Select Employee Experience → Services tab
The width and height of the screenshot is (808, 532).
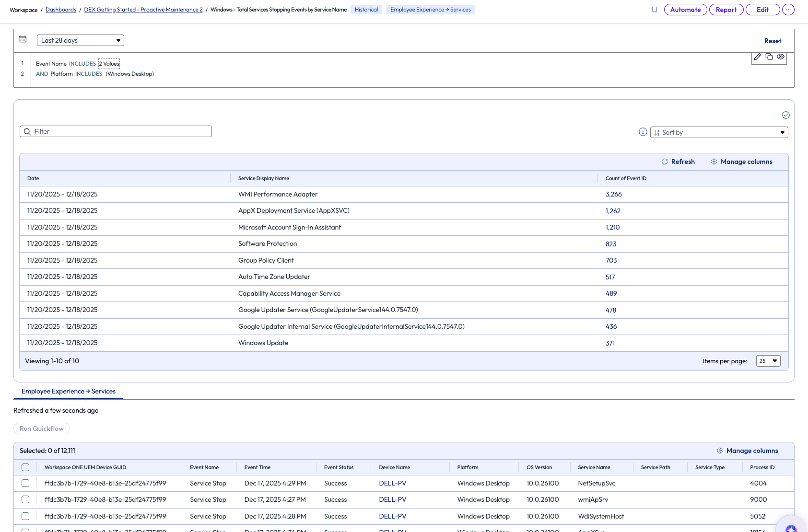pyautogui.click(x=69, y=391)
